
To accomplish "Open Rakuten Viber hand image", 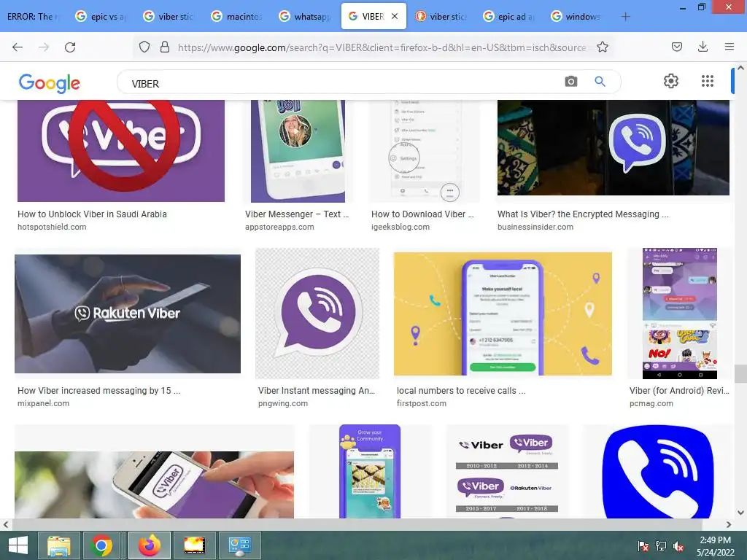I will click(128, 314).
